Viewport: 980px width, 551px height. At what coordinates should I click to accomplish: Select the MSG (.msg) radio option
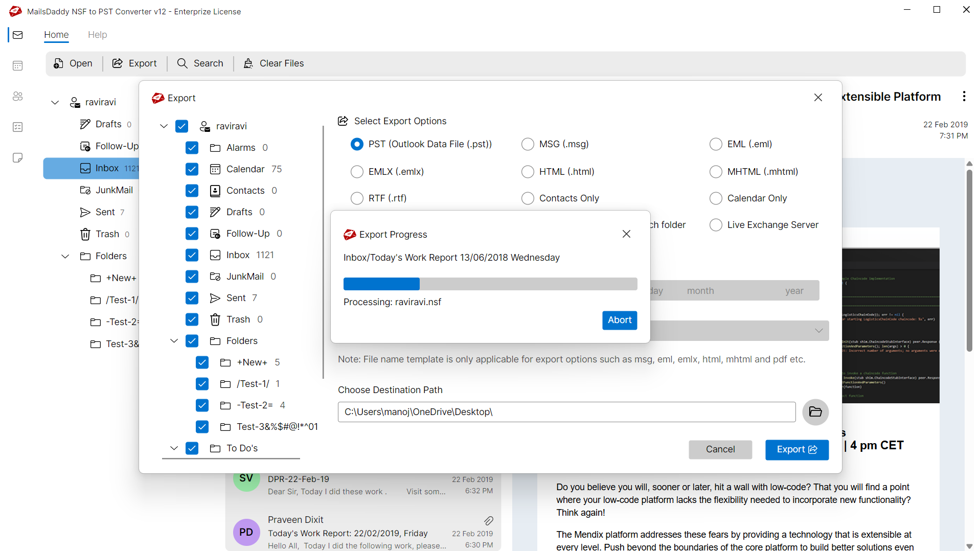(x=528, y=144)
